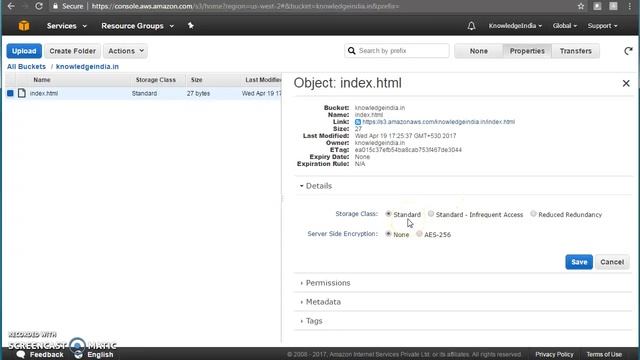Open the Global region menu
Image resolution: width=640 pixels, height=360 pixels.
click(x=564, y=26)
